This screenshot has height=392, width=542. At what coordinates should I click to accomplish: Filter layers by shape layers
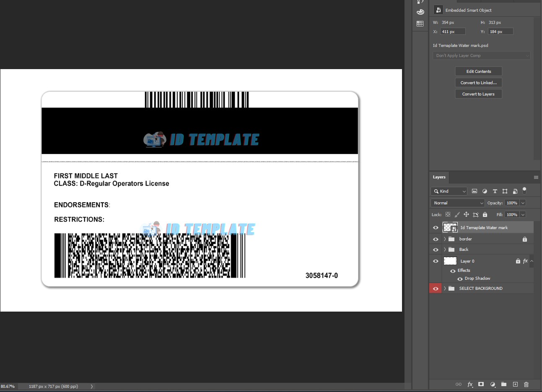(505, 191)
